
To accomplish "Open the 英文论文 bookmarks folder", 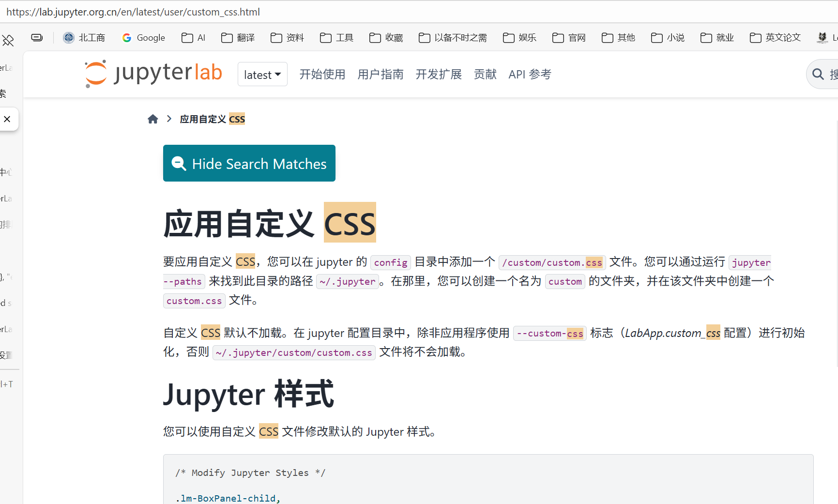I will [x=776, y=38].
